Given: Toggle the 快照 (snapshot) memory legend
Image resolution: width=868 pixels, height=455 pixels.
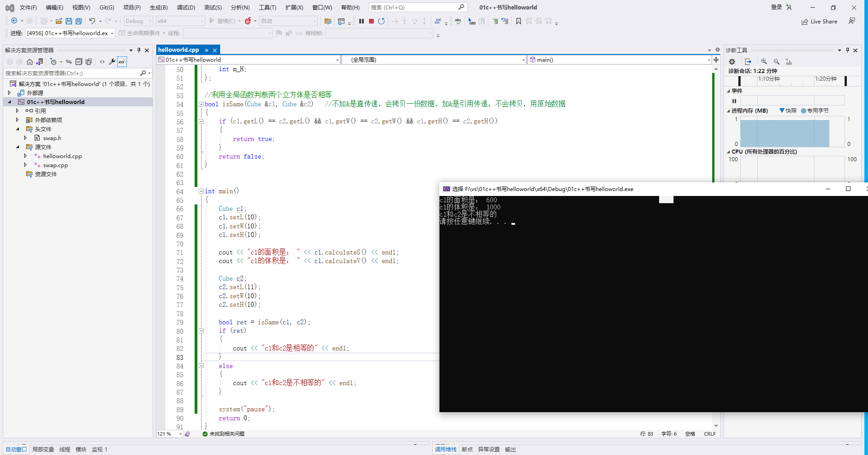Looking at the screenshot, I should (x=788, y=110).
